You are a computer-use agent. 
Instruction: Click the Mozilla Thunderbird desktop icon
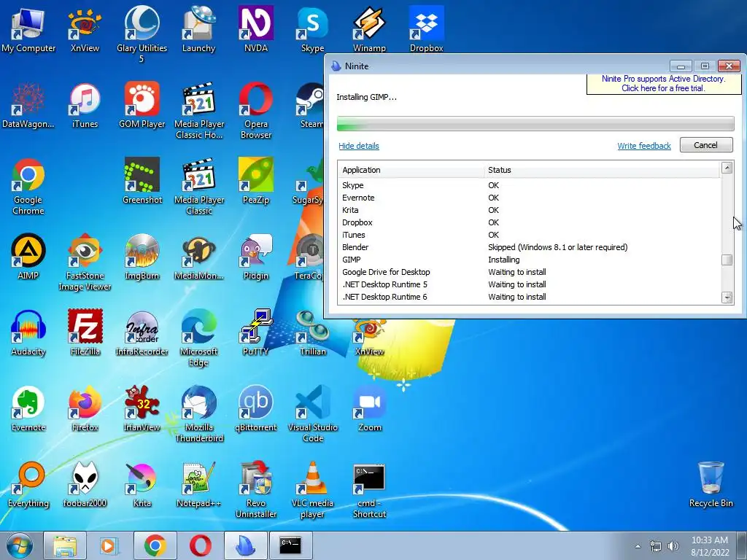click(198, 413)
